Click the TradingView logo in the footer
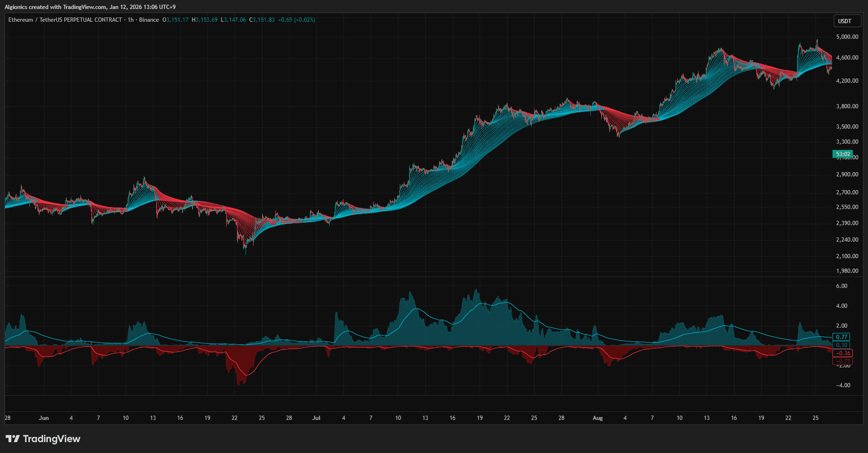Image resolution: width=868 pixels, height=453 pixels. point(43,439)
